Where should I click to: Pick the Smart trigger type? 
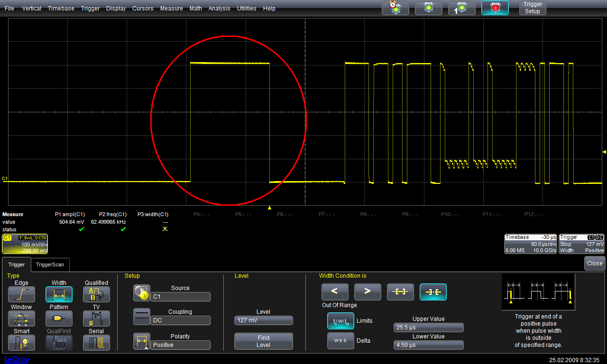(21, 342)
